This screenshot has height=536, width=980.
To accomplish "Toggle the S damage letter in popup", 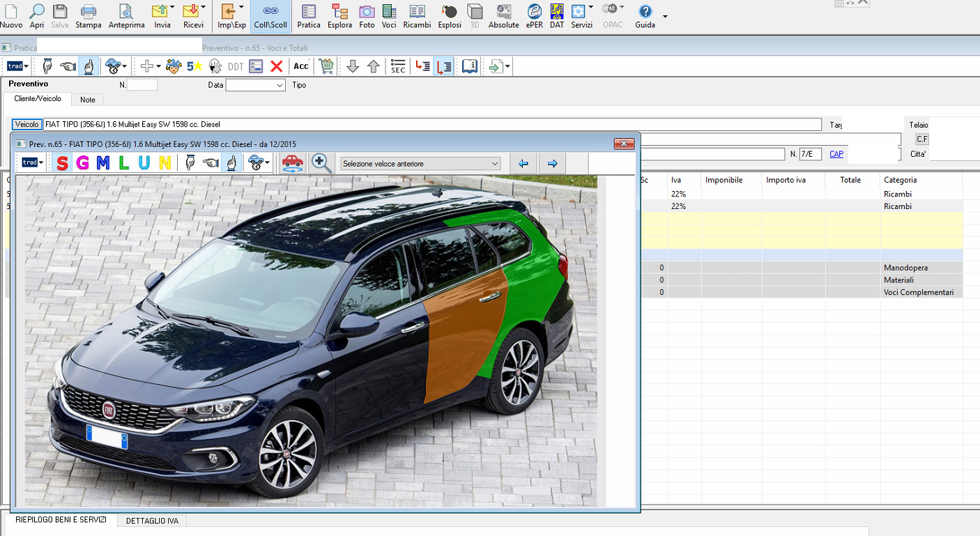I will 63,163.
